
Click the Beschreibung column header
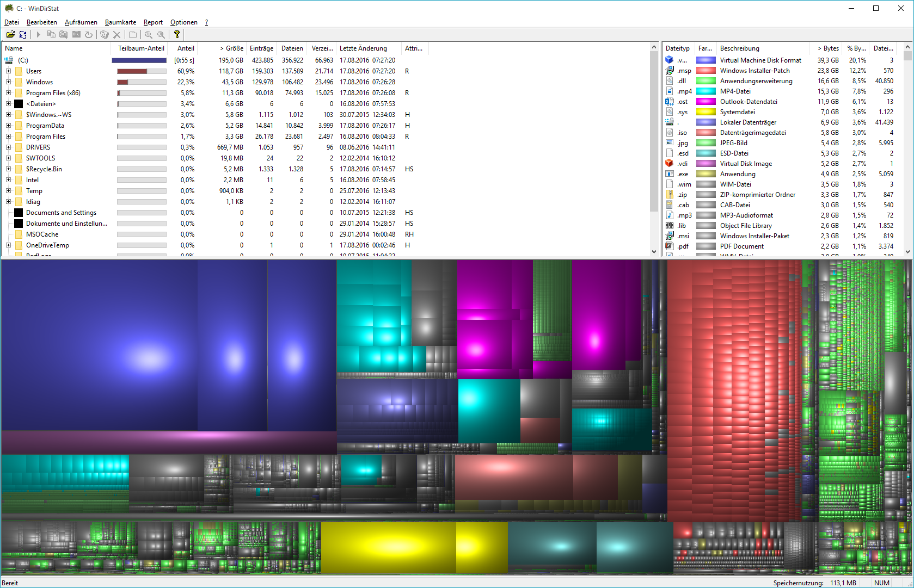click(739, 48)
